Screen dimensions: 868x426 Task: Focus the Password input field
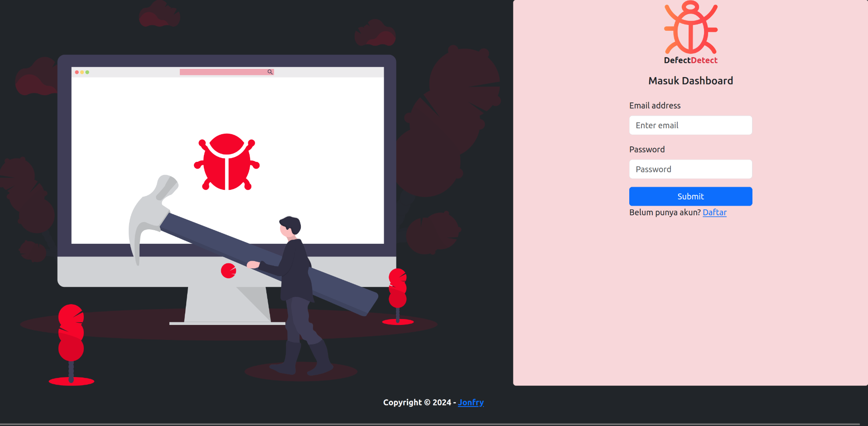[x=690, y=169]
